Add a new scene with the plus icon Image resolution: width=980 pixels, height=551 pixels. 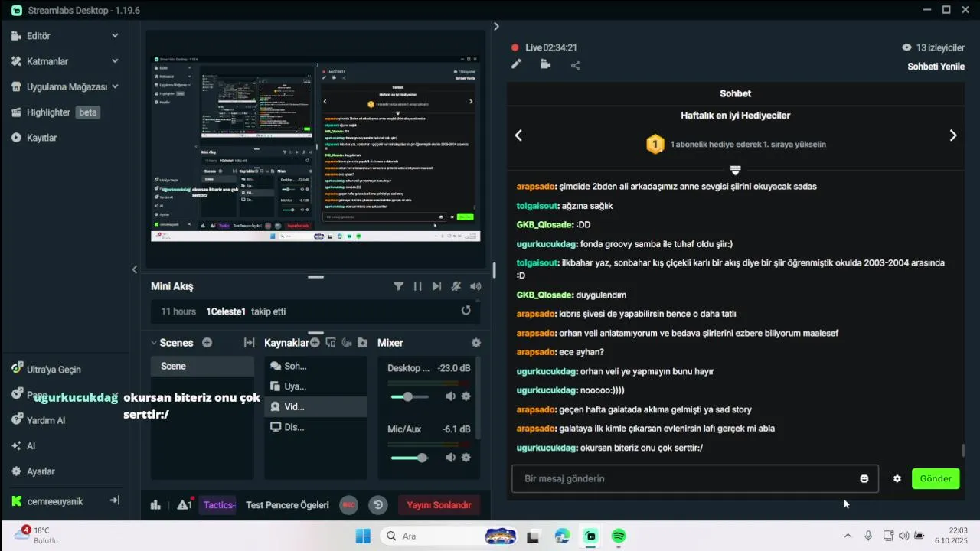click(x=207, y=343)
